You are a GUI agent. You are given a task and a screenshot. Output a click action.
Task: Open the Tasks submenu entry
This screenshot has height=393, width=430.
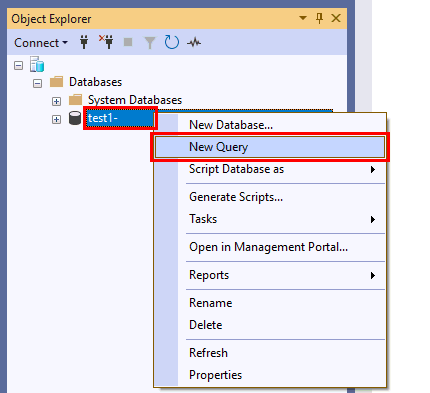[x=270, y=219]
